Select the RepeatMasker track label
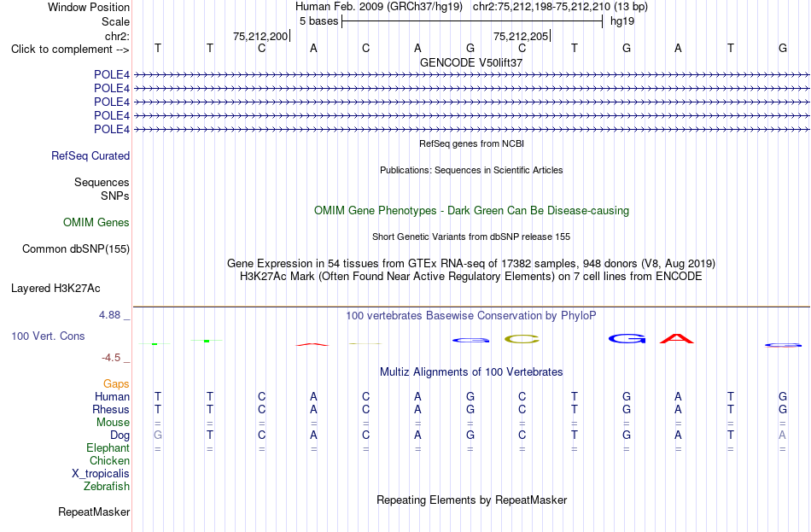The height and width of the screenshot is (532, 811). (x=94, y=512)
